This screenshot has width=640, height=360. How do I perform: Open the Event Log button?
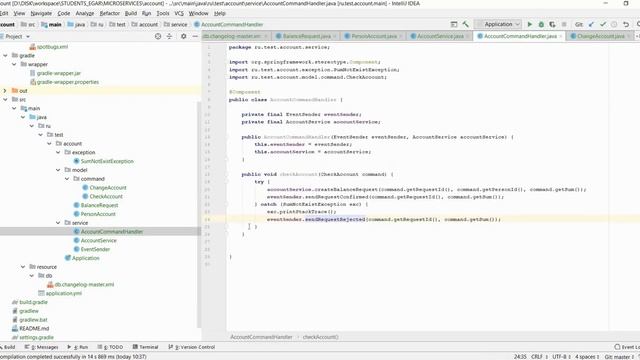(x=627, y=347)
